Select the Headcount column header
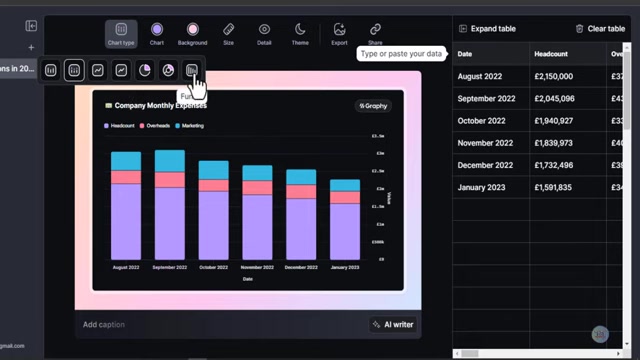The image size is (640, 360). (568, 54)
